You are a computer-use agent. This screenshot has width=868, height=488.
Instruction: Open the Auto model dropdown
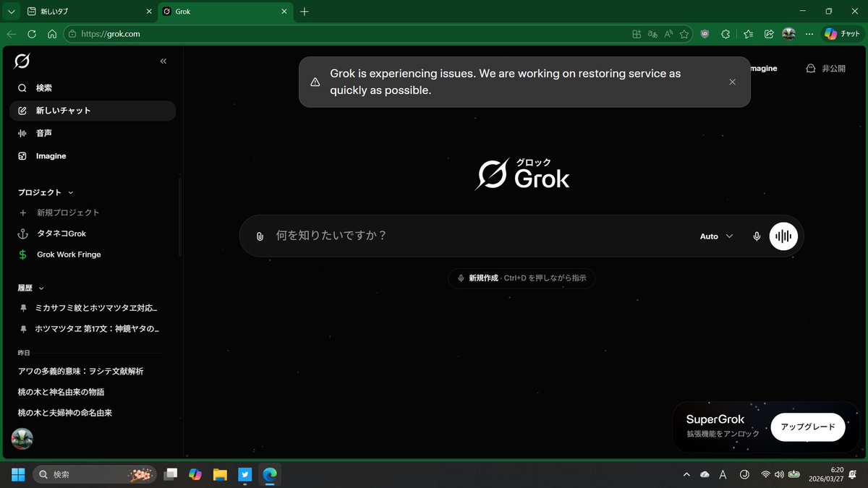(716, 236)
